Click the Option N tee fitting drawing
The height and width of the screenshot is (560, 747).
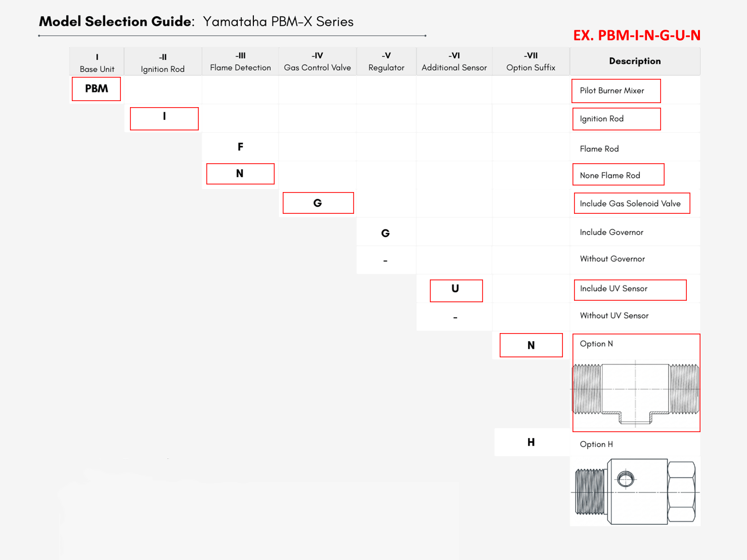pos(636,392)
